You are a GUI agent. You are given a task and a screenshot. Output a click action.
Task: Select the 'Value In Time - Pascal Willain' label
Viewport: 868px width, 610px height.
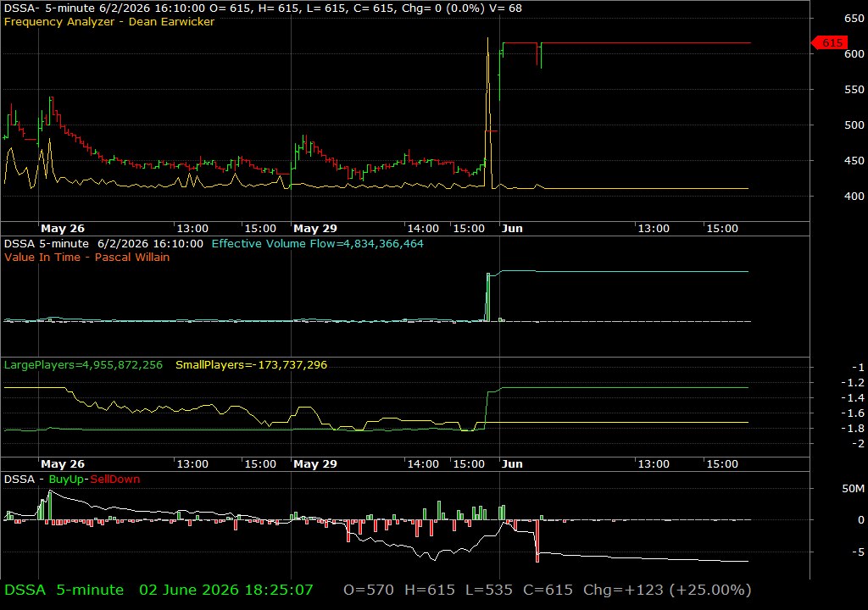coord(87,257)
